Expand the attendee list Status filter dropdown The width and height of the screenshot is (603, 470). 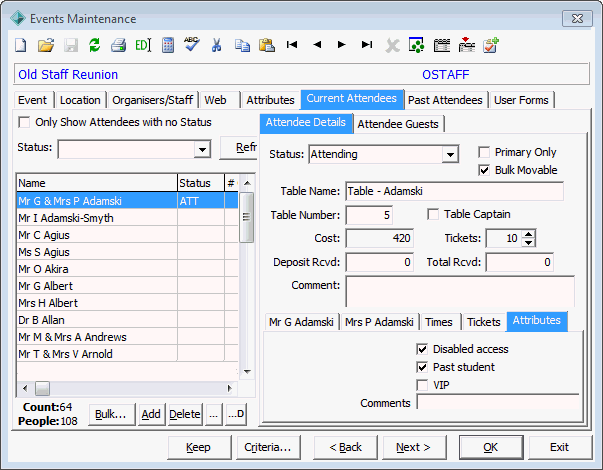click(202, 149)
